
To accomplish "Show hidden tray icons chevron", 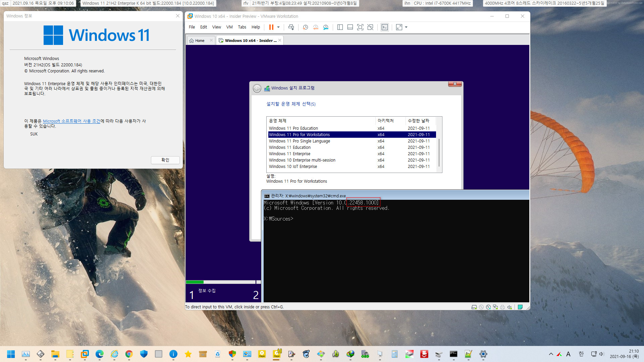I will (551, 354).
